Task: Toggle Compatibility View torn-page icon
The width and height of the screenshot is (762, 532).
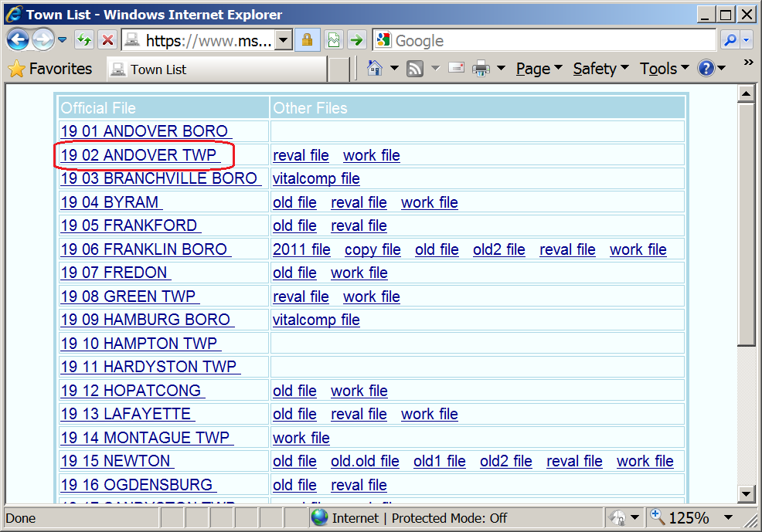Action: (335, 40)
